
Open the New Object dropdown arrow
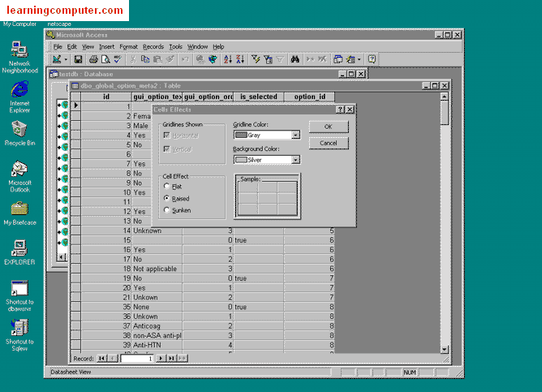359,59
